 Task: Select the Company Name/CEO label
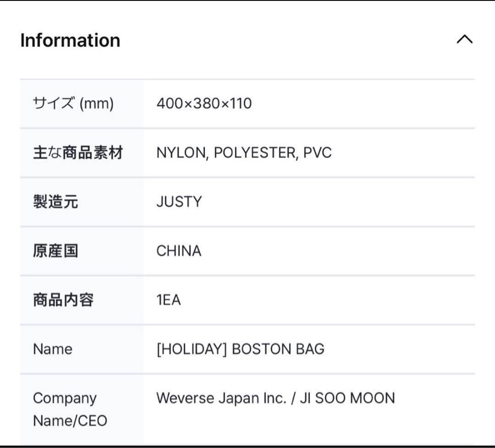tap(70, 409)
